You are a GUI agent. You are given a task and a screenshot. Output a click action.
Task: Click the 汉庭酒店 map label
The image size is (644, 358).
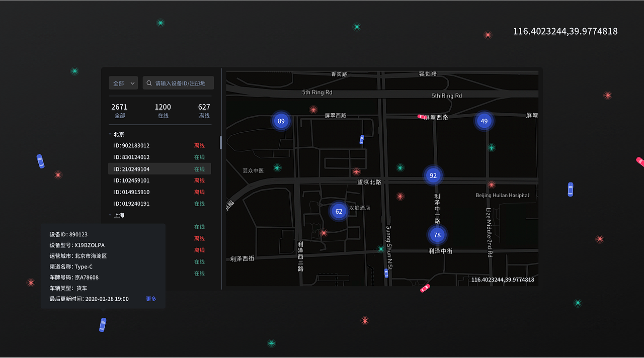(360, 208)
